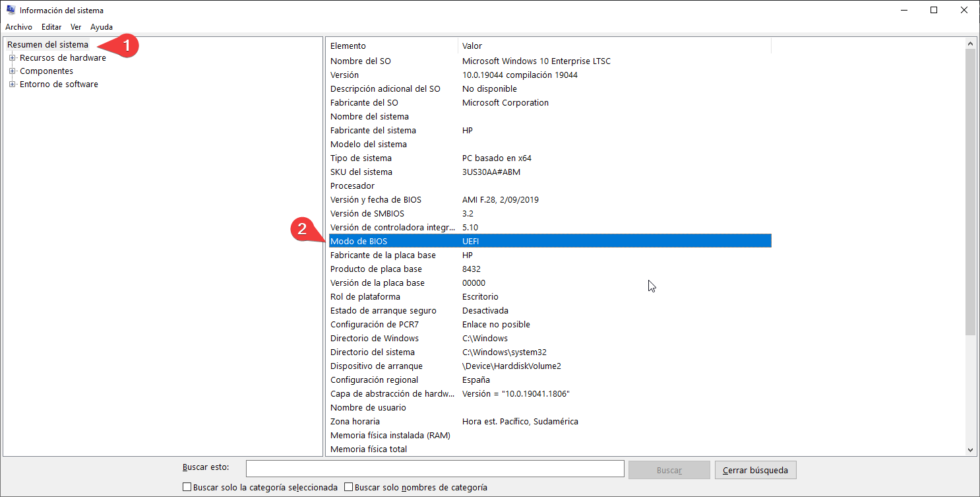
Task: Click the Buscar button
Action: (x=669, y=470)
